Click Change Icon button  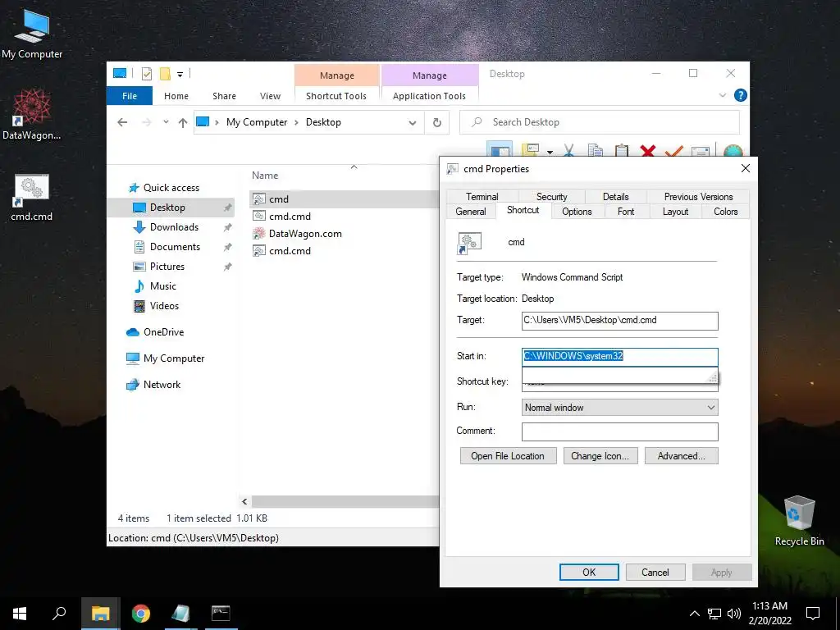point(600,456)
